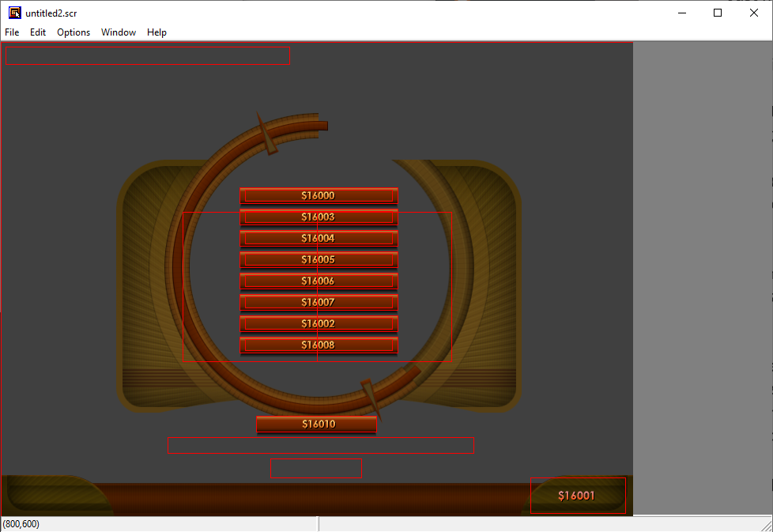Click the $16002 button
The height and width of the screenshot is (532, 773).
pyautogui.click(x=319, y=324)
